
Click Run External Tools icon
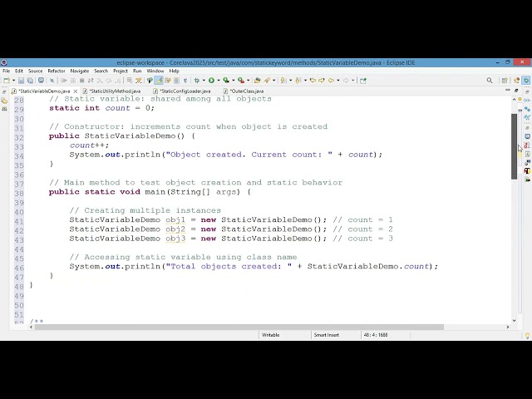click(x=241, y=81)
